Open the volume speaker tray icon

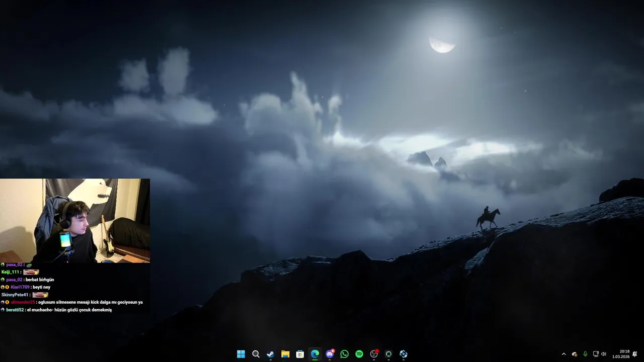pyautogui.click(x=603, y=354)
